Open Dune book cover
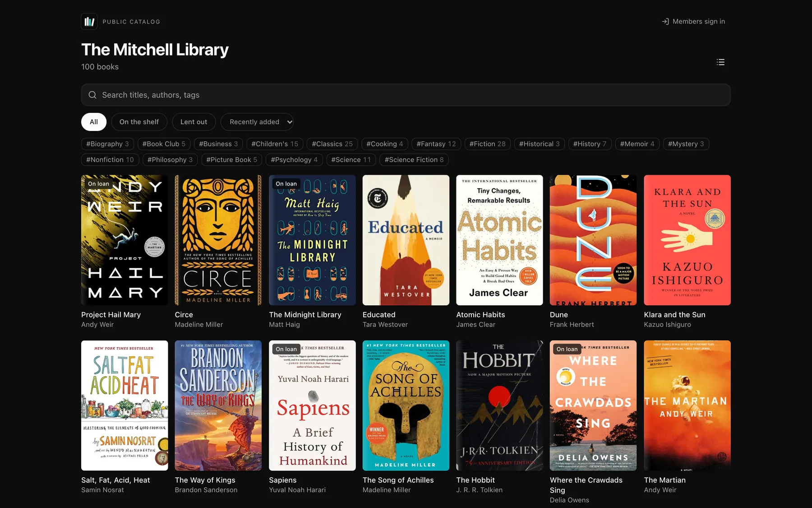 pyautogui.click(x=593, y=240)
